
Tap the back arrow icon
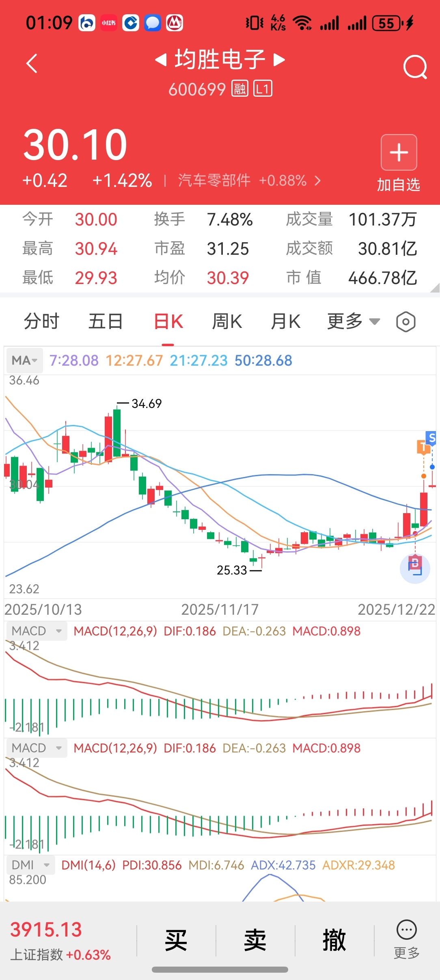[x=32, y=64]
